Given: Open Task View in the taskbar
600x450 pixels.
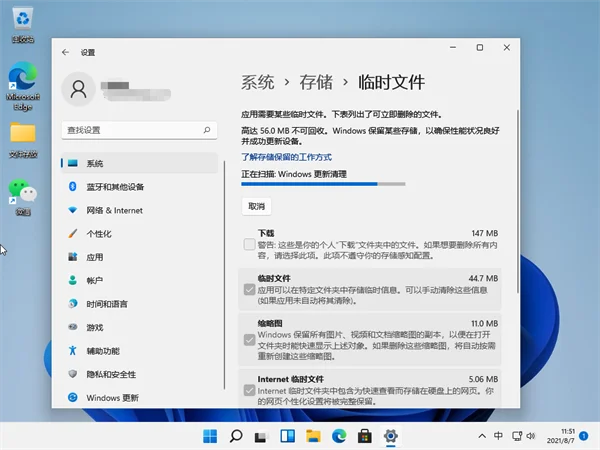Looking at the screenshot, I should tap(261, 437).
